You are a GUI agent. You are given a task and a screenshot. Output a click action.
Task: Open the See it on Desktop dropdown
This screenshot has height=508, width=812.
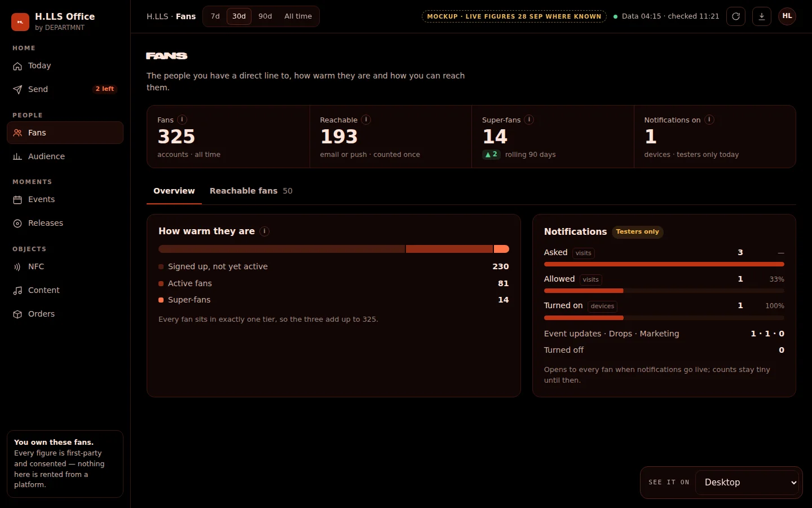[748, 483]
